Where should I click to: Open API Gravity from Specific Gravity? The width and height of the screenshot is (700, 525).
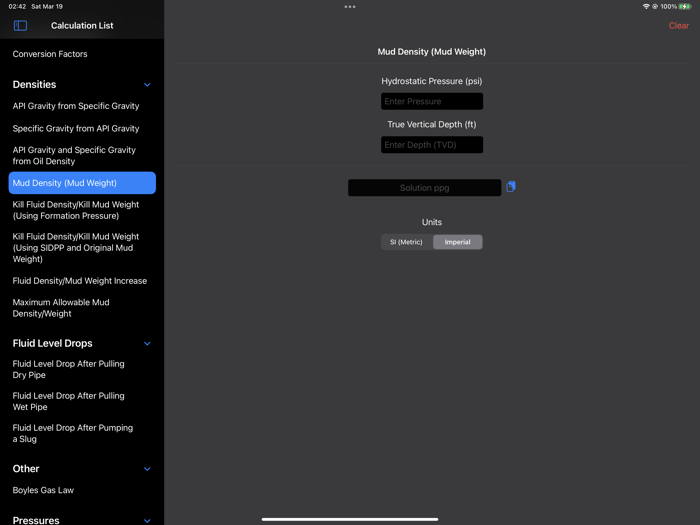tap(76, 106)
